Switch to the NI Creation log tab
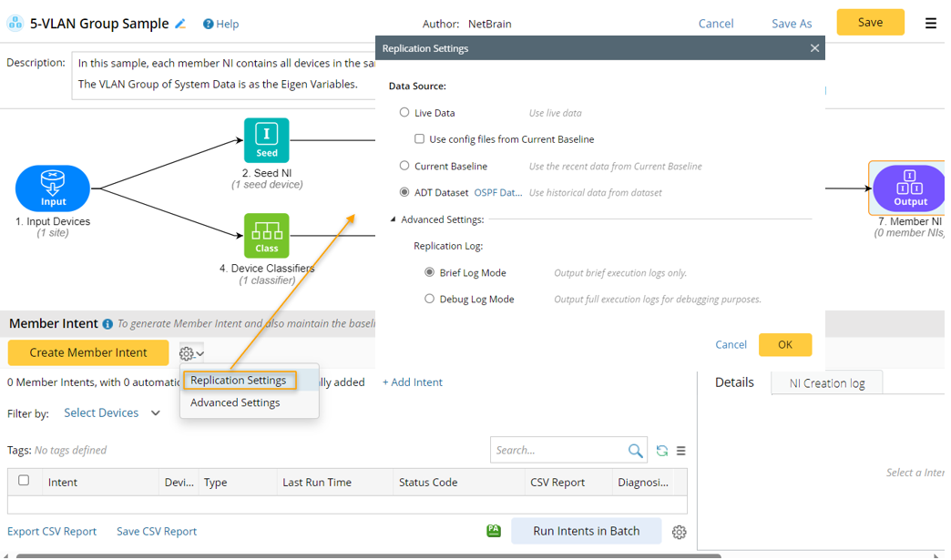 click(826, 383)
